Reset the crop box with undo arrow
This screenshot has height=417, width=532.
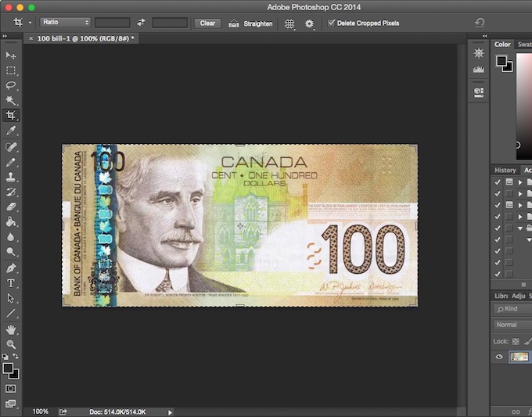(480, 23)
